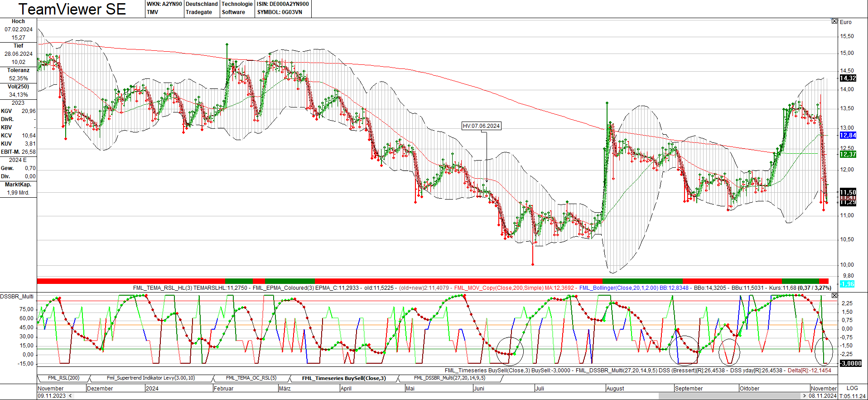
Task: Select the Dezember month marker
Action: click(100, 389)
